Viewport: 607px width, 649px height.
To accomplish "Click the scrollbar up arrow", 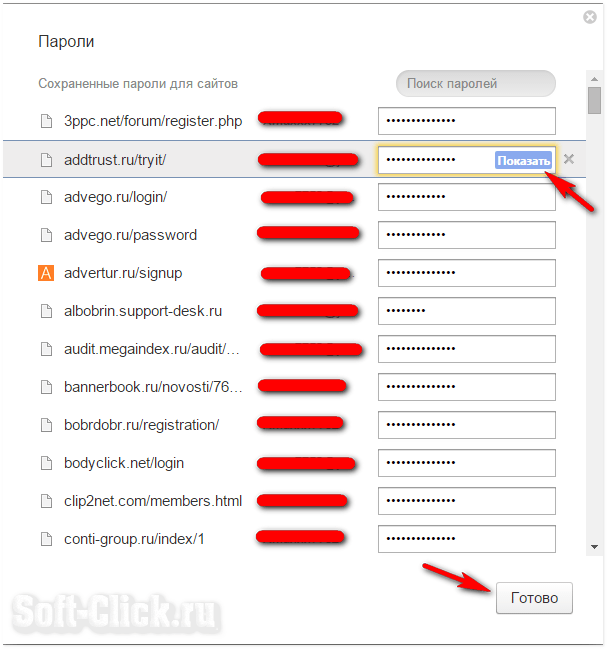I will [595, 79].
